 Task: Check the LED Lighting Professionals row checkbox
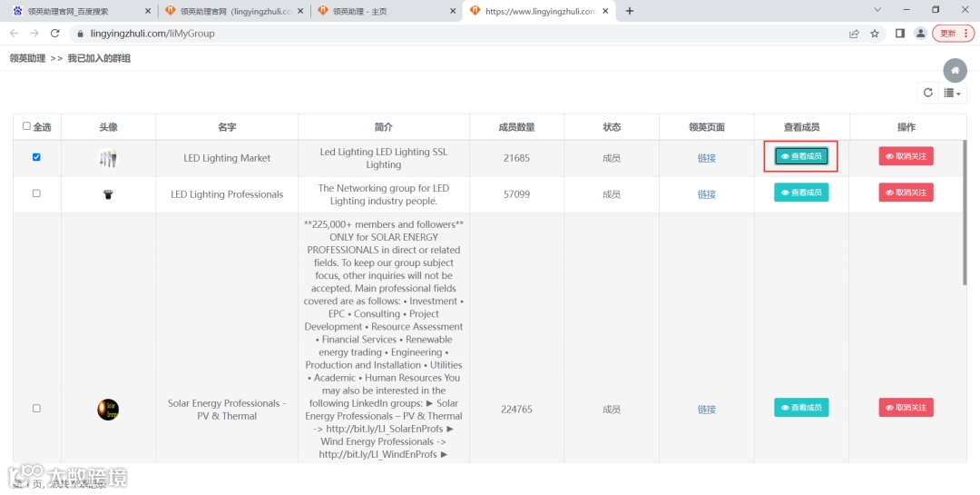click(36, 193)
